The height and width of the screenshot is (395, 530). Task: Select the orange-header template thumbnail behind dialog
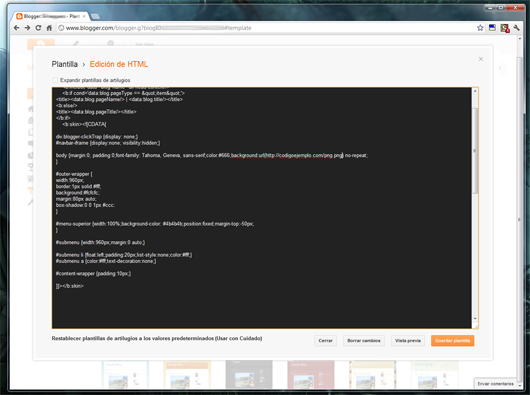click(x=187, y=375)
